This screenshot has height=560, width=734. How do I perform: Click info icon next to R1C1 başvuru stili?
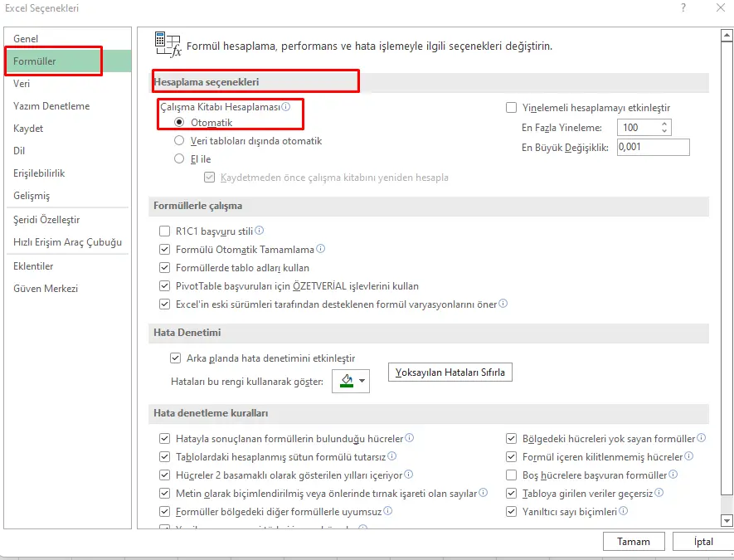[x=260, y=231]
